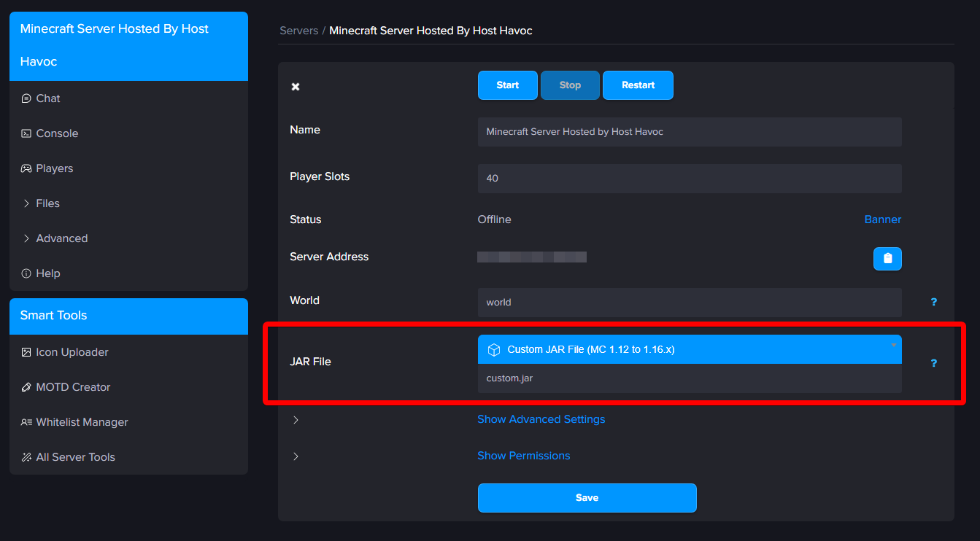Start the server
Viewport: 980px width, 541px height.
(508, 85)
